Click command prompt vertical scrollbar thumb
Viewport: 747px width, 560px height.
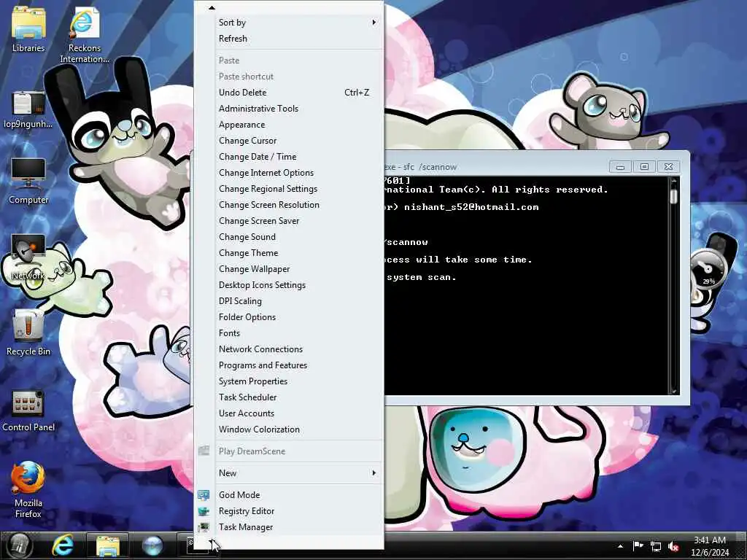(673, 197)
